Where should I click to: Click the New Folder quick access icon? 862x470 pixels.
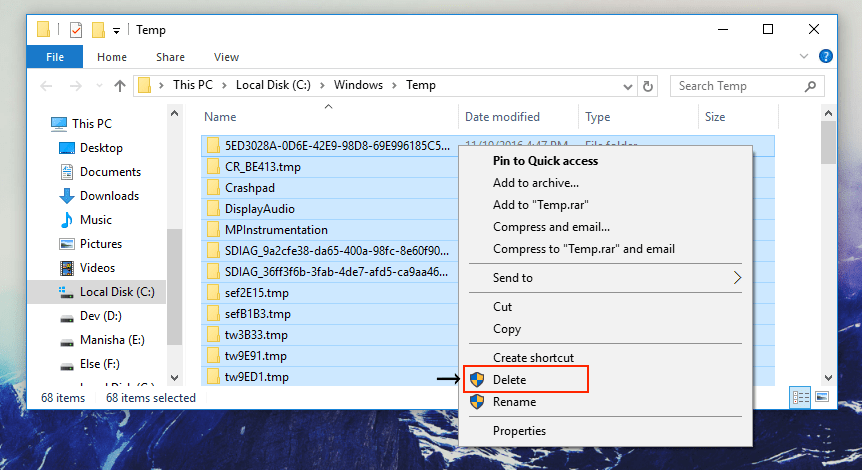(x=98, y=30)
